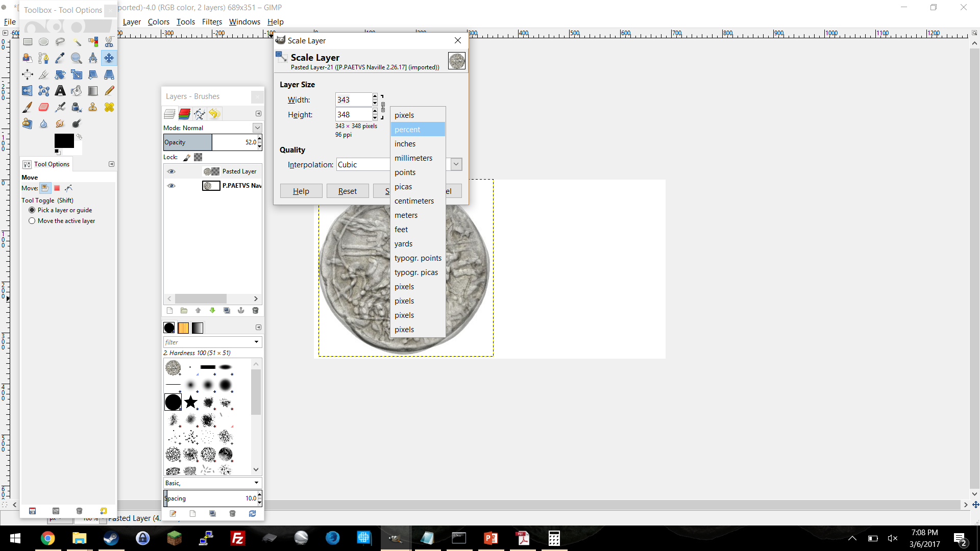Toggle lock alpha channel checkerboard icon
980x551 pixels.
pos(198,157)
